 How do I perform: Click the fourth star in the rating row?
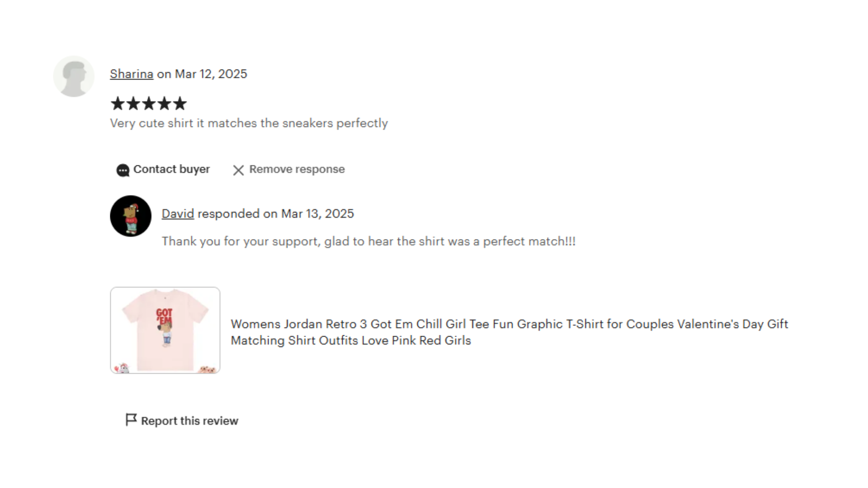click(165, 103)
